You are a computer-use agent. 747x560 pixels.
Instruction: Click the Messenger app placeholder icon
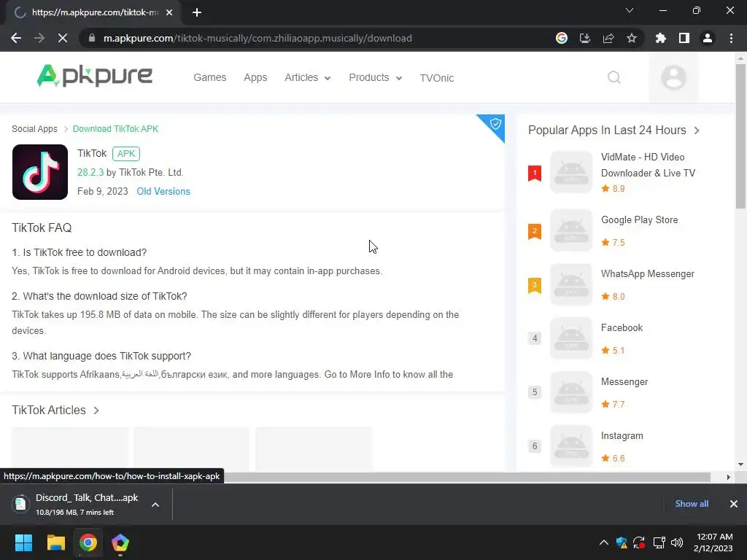[x=570, y=392]
